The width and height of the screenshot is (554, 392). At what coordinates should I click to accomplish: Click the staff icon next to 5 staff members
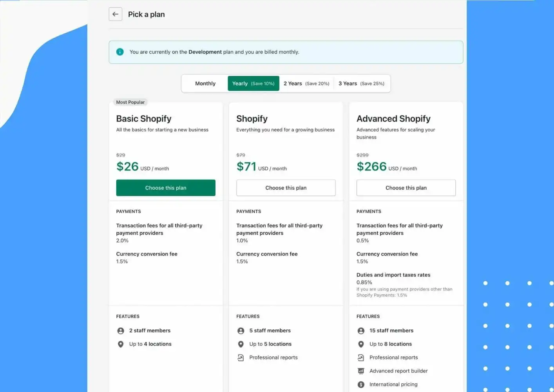pyautogui.click(x=241, y=331)
